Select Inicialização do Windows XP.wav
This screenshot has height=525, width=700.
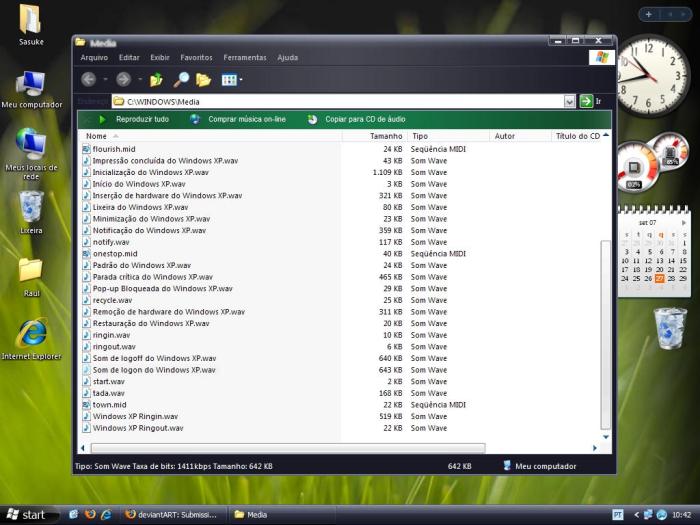pyautogui.click(x=146, y=172)
